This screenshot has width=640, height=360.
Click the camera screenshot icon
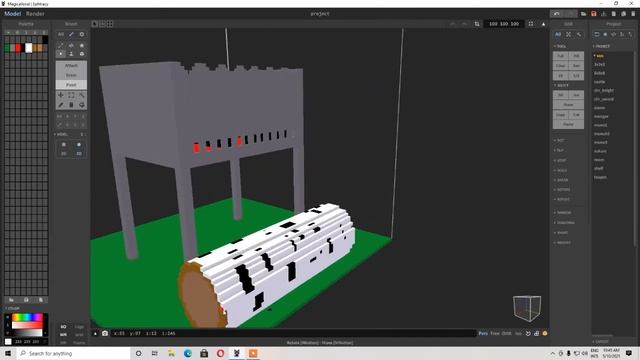click(105, 333)
